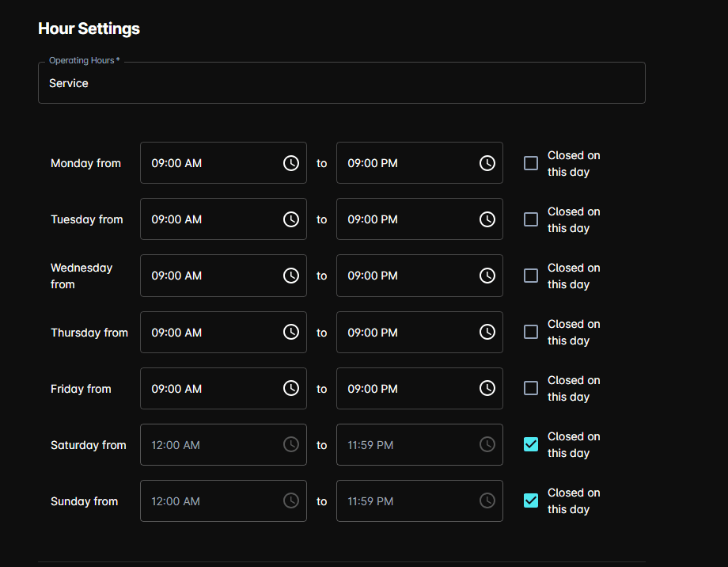The image size is (728, 567).
Task: Open clock picker for Monday end time
Action: (x=487, y=163)
